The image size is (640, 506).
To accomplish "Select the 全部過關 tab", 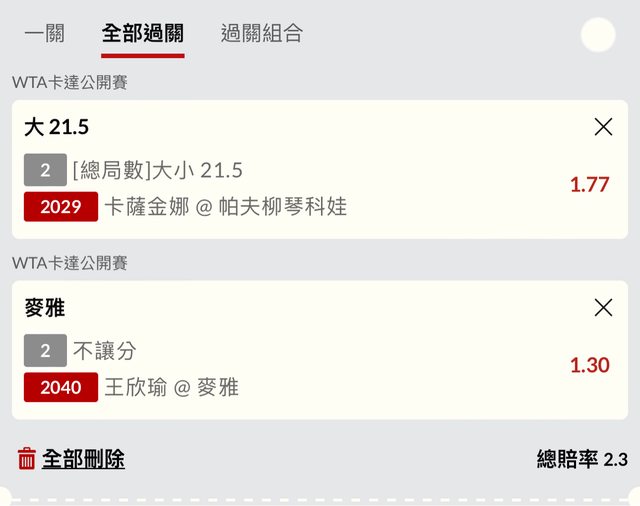I will pos(143,33).
